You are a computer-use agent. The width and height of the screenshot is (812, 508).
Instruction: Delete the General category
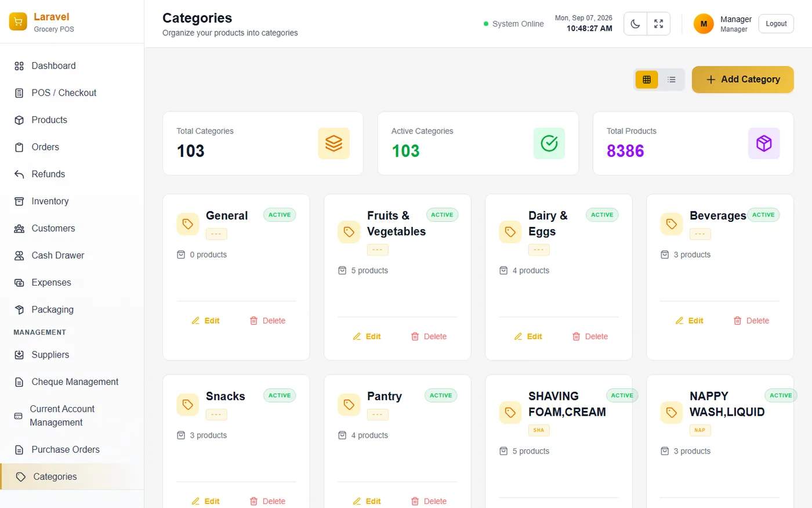[267, 320]
